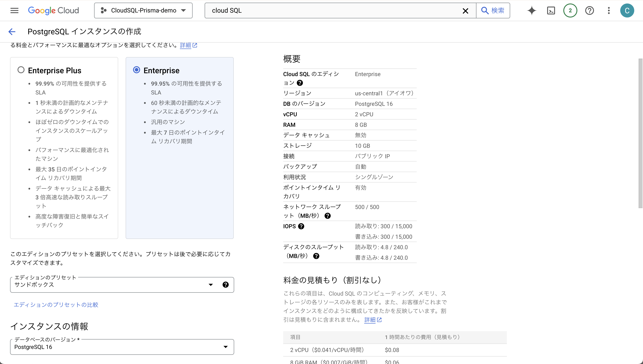Clear the search query with the X icon

(465, 11)
